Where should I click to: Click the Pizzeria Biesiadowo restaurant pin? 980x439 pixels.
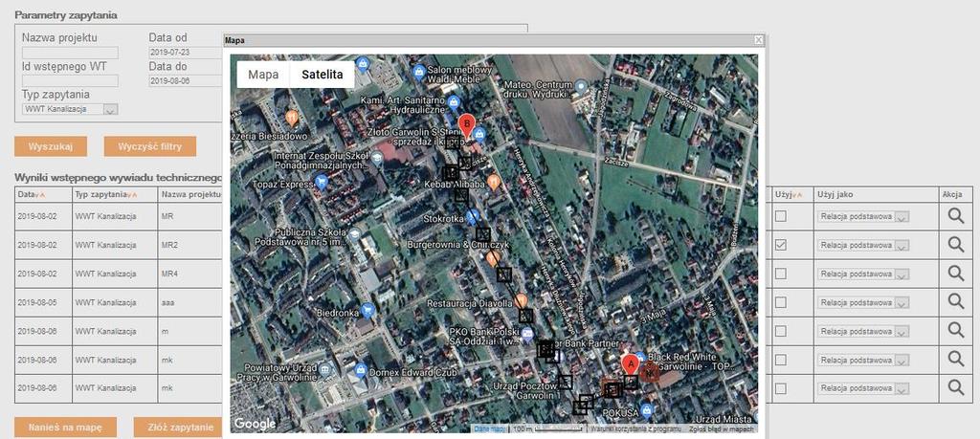tap(291, 117)
